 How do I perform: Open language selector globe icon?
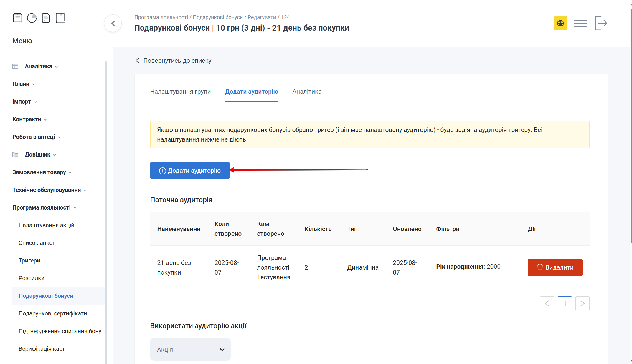click(x=560, y=23)
